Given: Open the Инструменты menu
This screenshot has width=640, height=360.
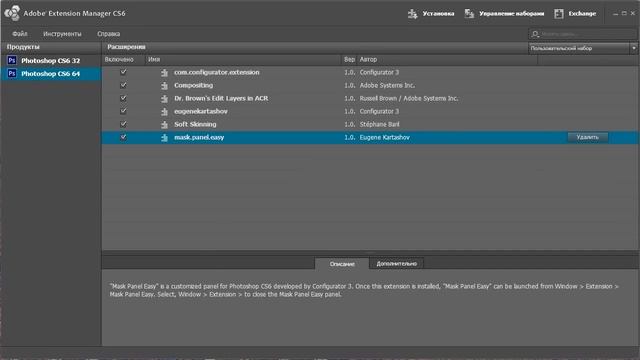Looking at the screenshot, I should click(x=62, y=34).
